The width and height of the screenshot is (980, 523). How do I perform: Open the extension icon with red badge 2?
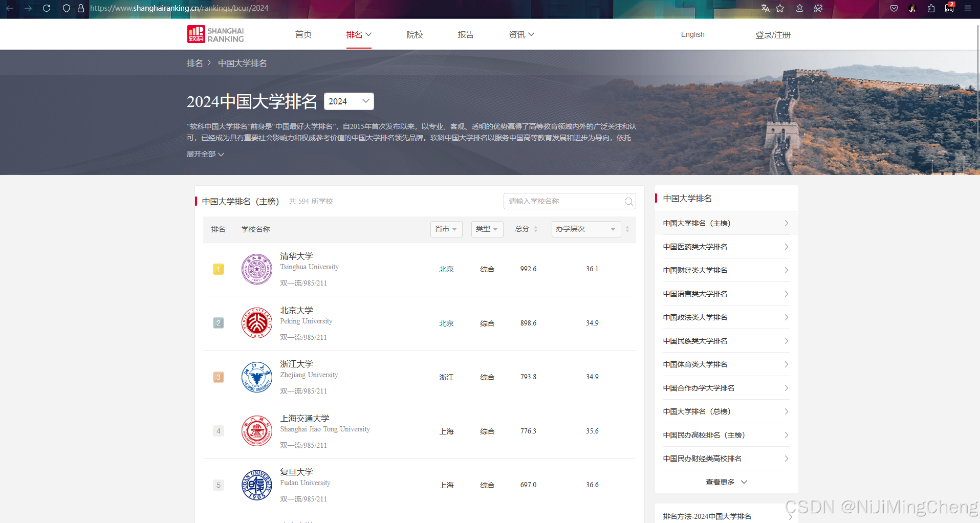click(x=950, y=8)
